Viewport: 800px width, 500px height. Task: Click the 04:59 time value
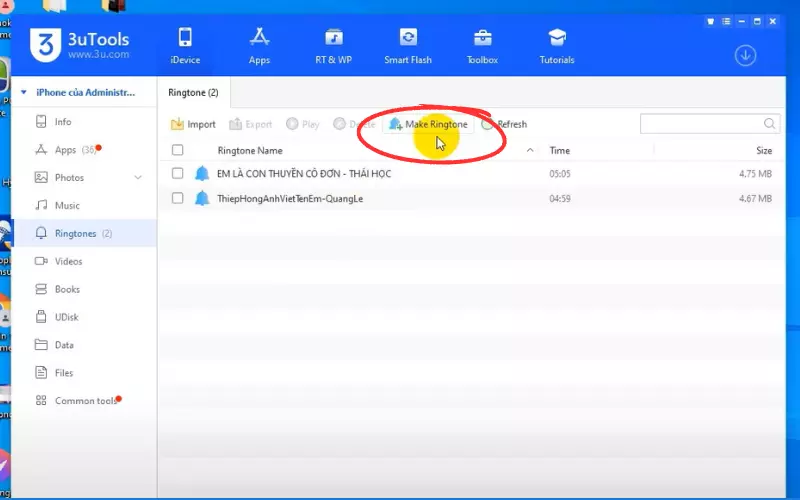pyautogui.click(x=560, y=198)
